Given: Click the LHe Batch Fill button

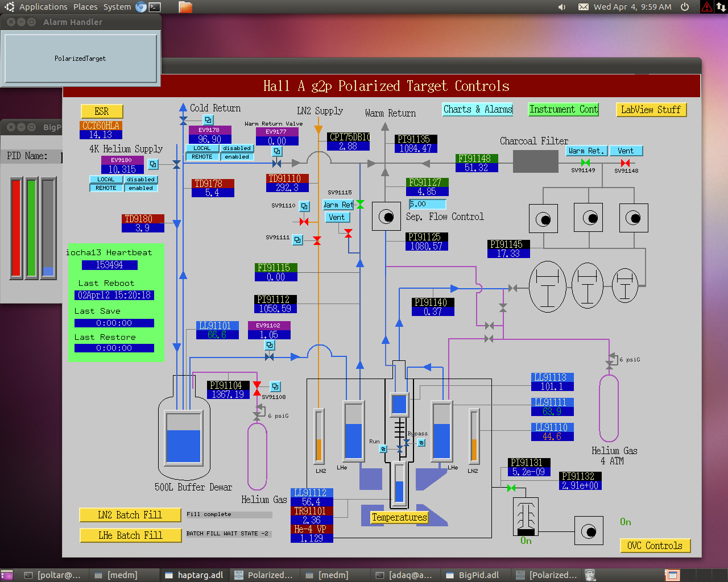Looking at the screenshot, I should (130, 535).
